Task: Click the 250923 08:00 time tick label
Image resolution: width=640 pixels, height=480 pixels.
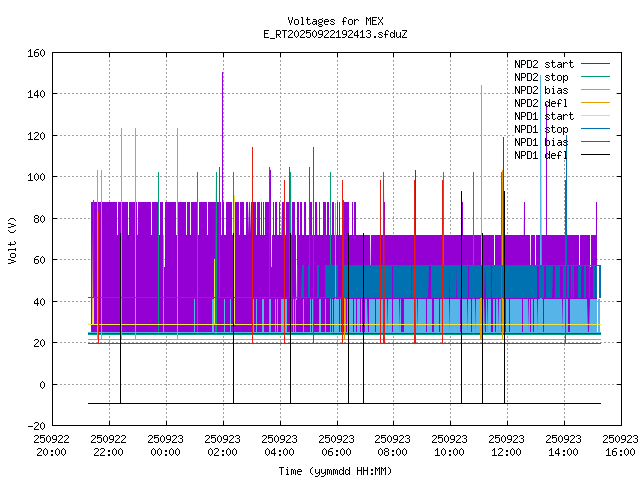Action: click(x=393, y=445)
